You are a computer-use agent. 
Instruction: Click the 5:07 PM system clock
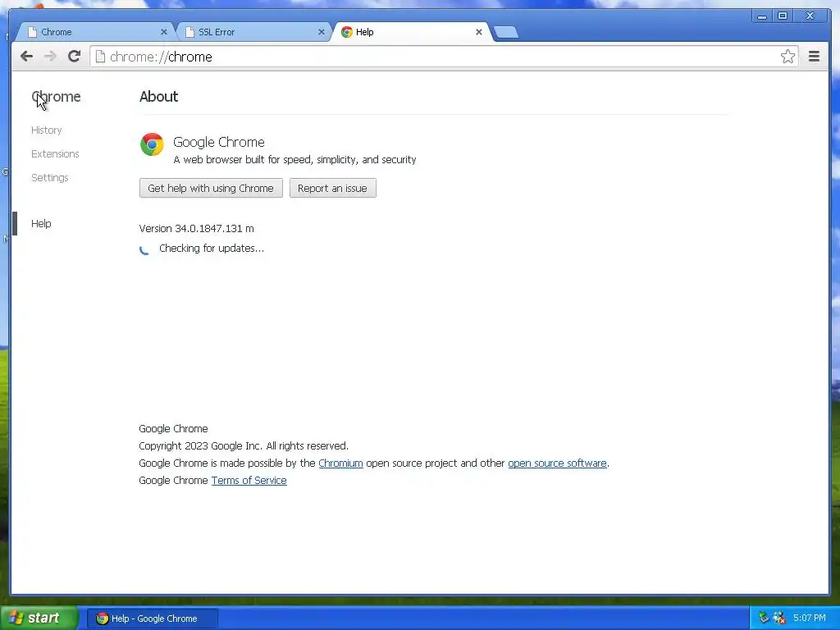pyautogui.click(x=810, y=618)
